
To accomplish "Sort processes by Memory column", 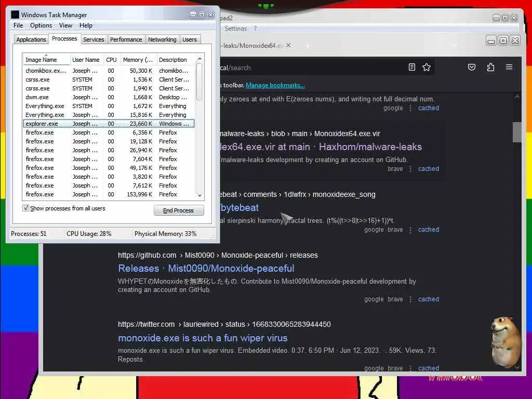I will (138, 60).
